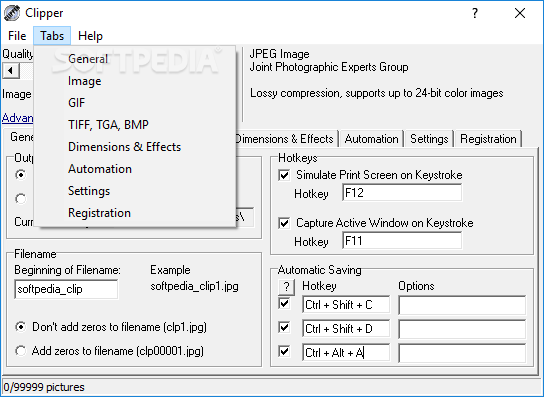Click the Beginning of Filename text field
The image size is (544, 397).
click(66, 289)
